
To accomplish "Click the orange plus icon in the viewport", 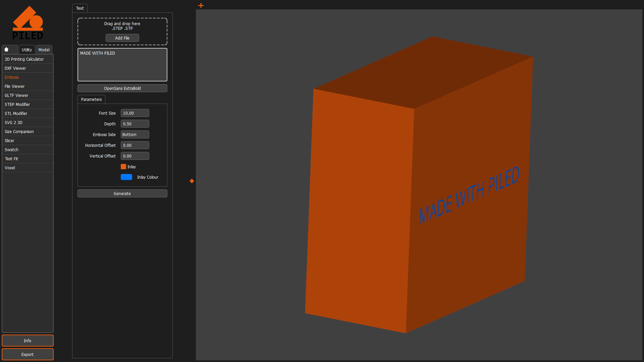I will point(201,5).
